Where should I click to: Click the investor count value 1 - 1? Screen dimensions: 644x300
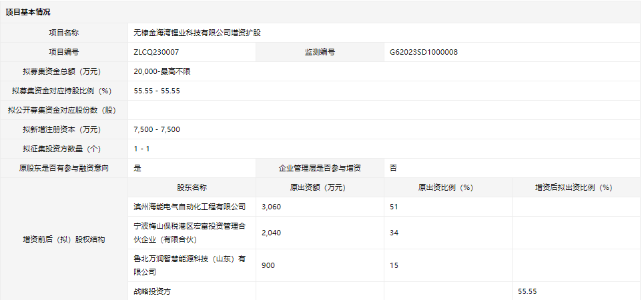coord(141,149)
